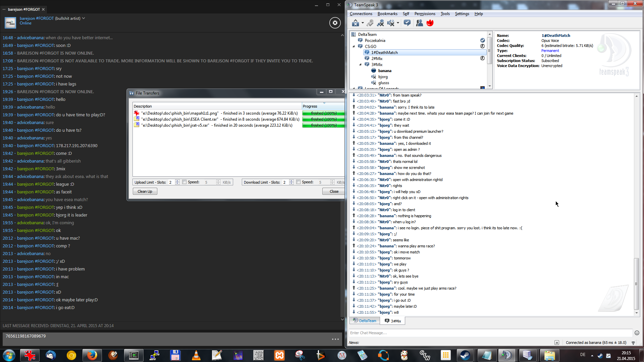Mute microphone in TeamSpeak toolbar
The height and width of the screenshot is (362, 644).
click(x=380, y=23)
